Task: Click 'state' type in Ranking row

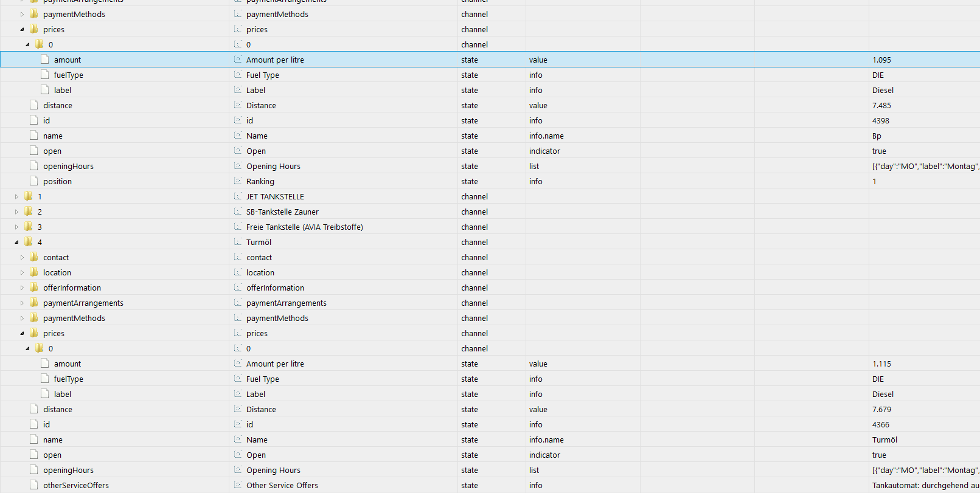Action: tap(469, 181)
